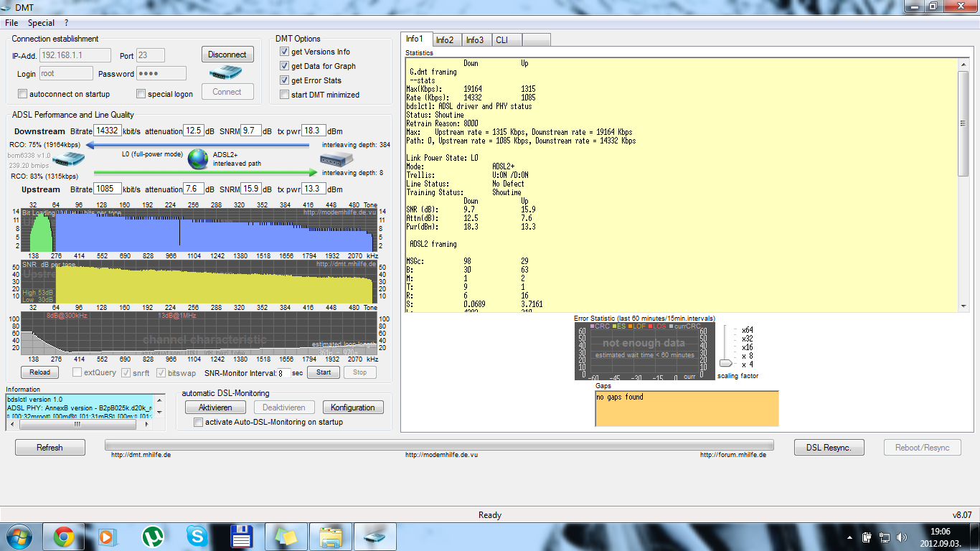Click the Downstream Bitrate field 14332
Image resolution: width=980 pixels, height=551 pixels.
pos(108,131)
